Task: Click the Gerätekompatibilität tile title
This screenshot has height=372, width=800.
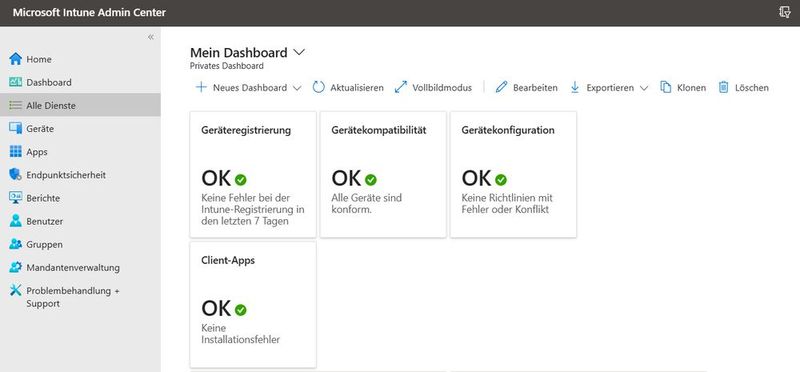Action: click(379, 130)
